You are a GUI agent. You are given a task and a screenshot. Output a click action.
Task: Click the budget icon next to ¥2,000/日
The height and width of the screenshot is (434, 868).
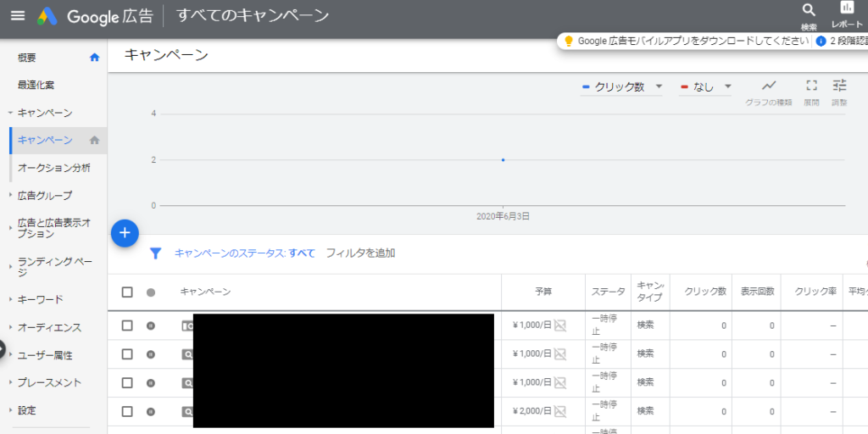[x=560, y=411]
